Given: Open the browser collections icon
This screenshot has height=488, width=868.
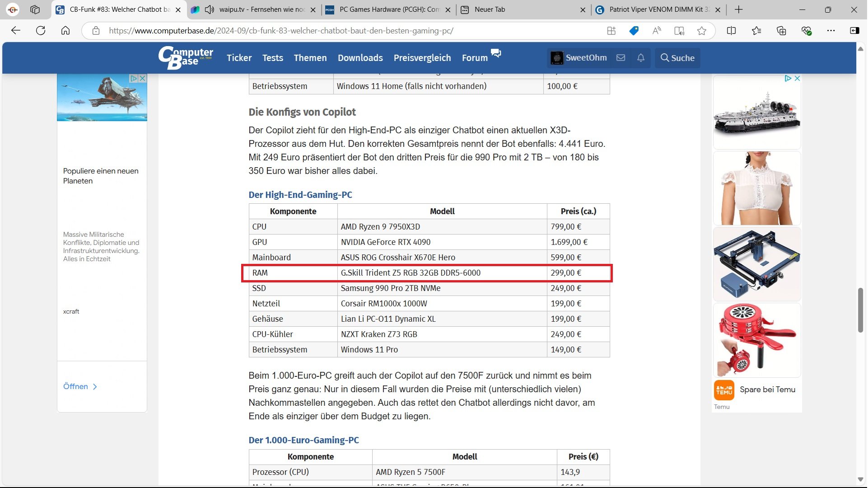Looking at the screenshot, I should [781, 31].
